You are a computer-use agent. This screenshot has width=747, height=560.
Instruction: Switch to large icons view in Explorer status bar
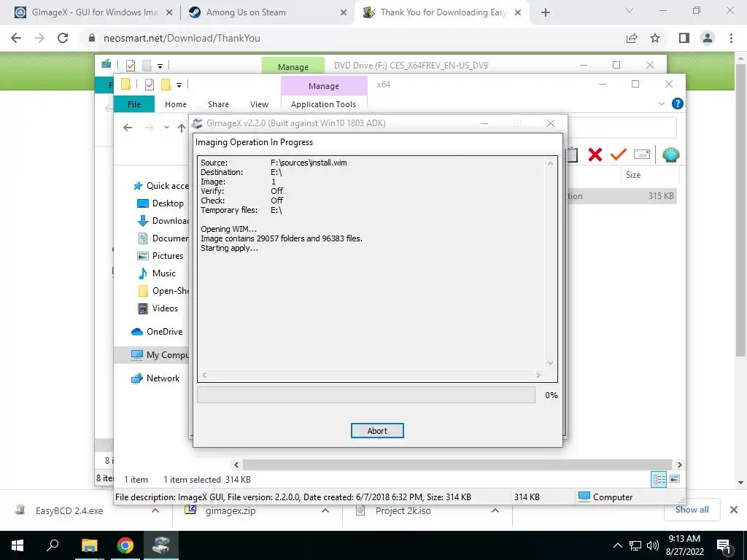[x=675, y=479]
